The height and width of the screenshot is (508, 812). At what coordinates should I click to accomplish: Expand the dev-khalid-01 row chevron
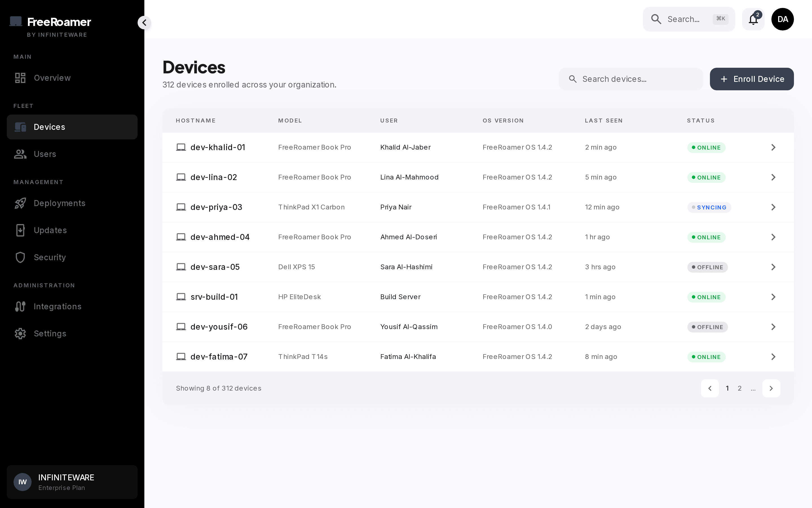(x=773, y=147)
